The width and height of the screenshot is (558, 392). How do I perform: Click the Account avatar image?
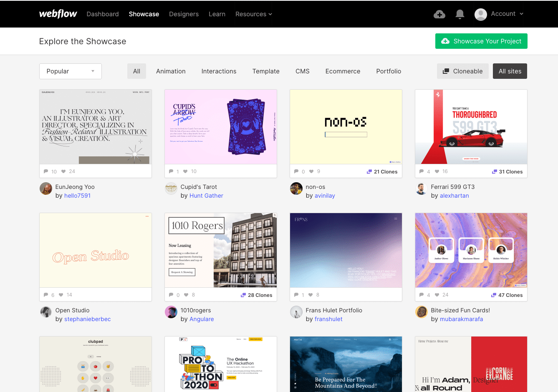point(481,14)
